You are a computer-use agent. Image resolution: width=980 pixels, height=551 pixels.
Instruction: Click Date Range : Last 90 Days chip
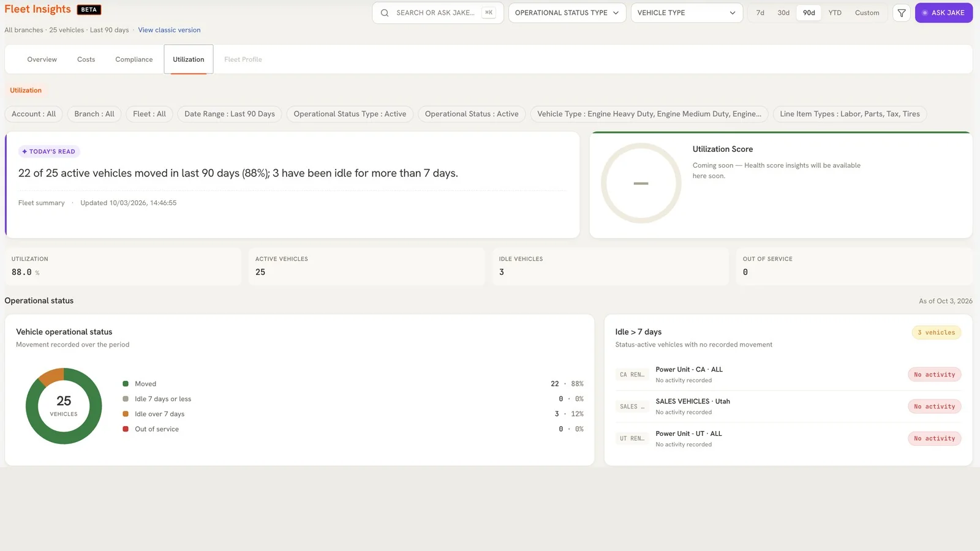[x=230, y=114]
